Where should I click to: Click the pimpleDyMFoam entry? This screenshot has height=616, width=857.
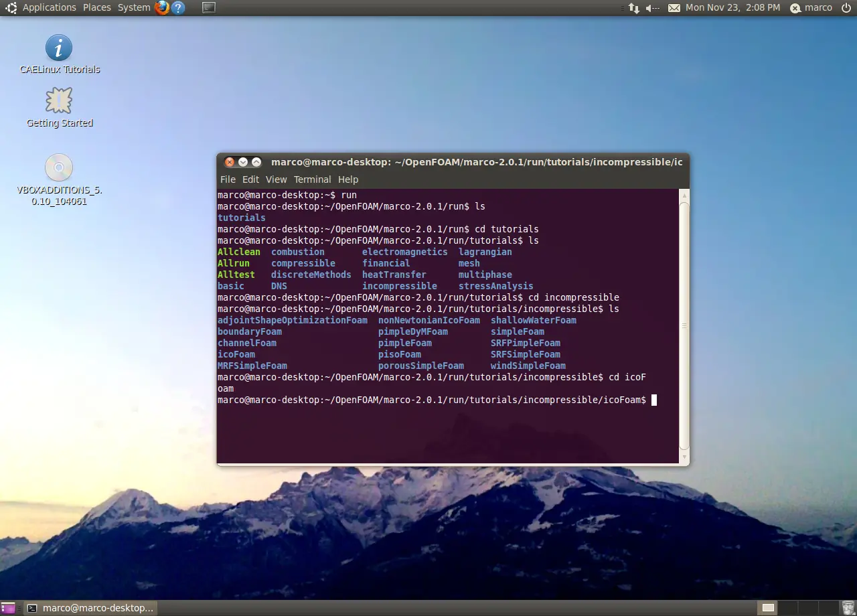pos(413,331)
